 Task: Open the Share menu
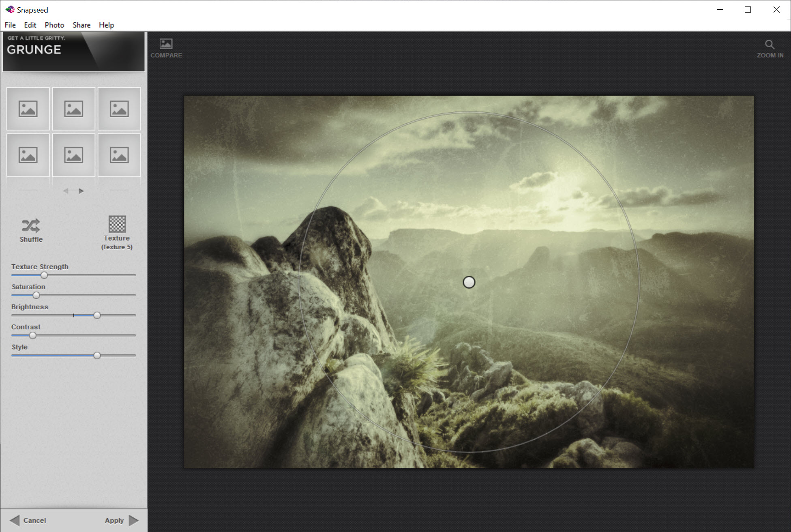tap(81, 25)
